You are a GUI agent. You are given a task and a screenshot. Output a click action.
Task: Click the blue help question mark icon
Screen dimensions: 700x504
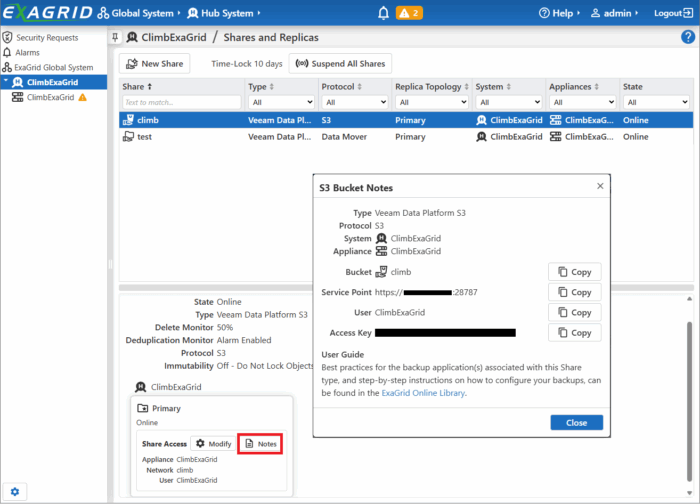[x=687, y=37]
